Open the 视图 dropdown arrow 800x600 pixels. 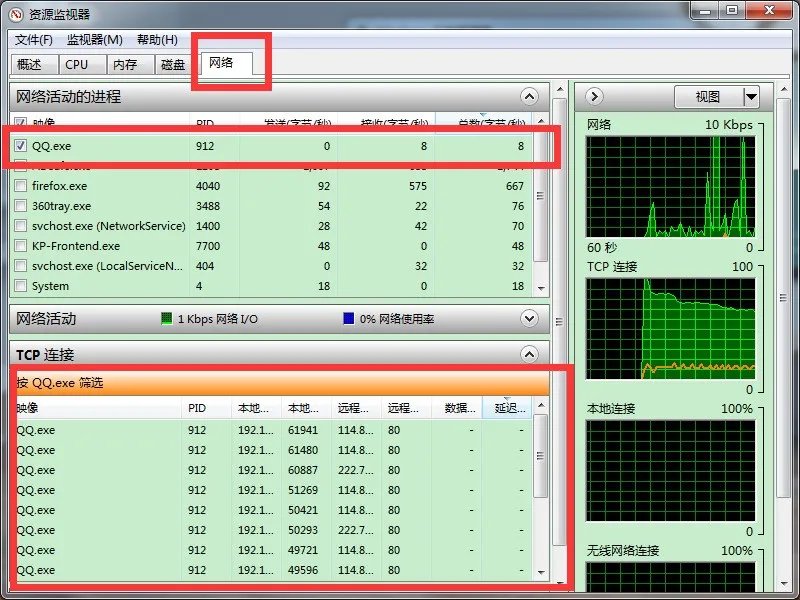pyautogui.click(x=751, y=97)
